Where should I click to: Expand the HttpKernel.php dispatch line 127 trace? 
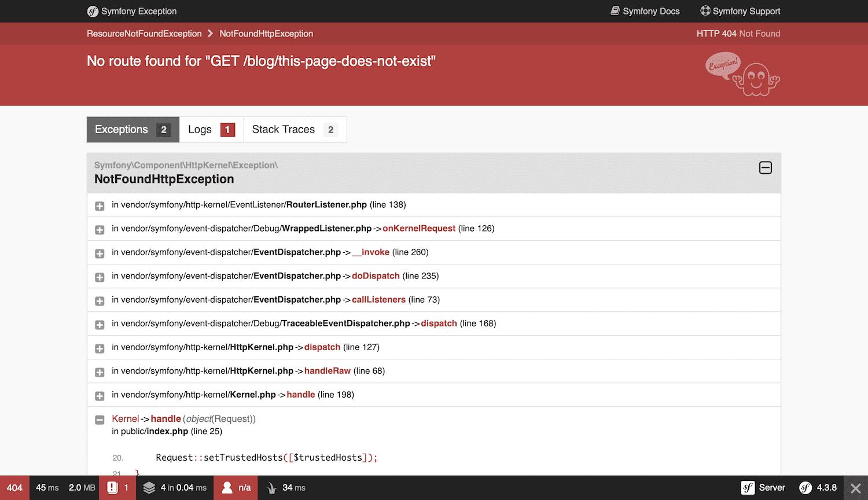(100, 348)
